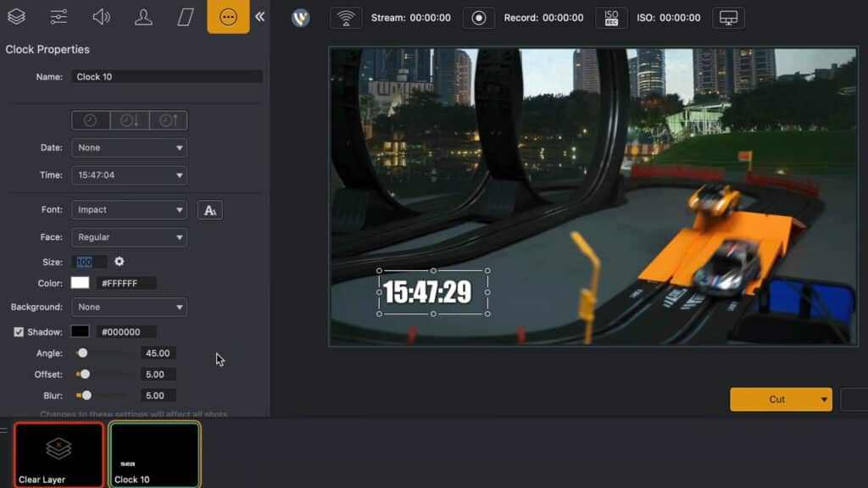Open font picker button beside Impact
868x488 pixels.
tap(209, 210)
